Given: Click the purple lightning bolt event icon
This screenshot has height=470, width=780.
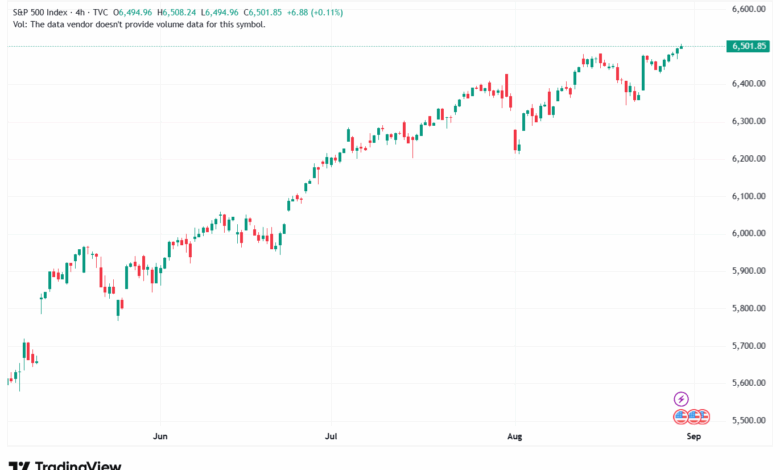Looking at the screenshot, I should [x=681, y=398].
